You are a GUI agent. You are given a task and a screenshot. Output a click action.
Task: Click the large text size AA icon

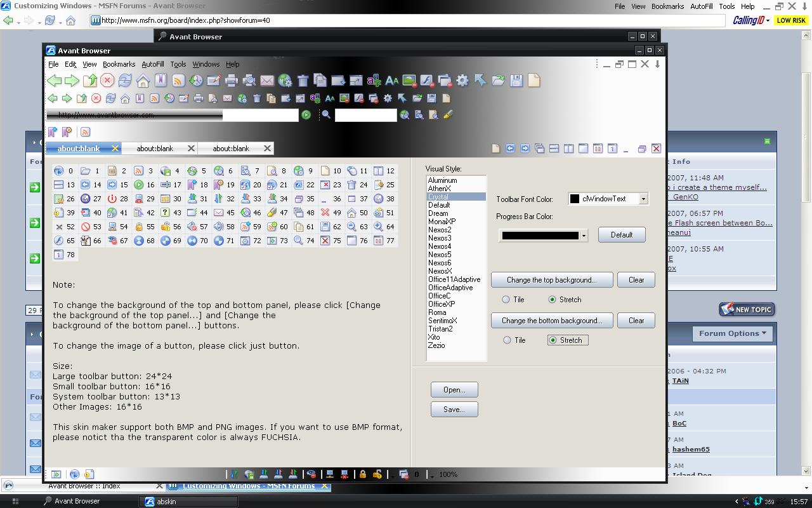tap(391, 81)
